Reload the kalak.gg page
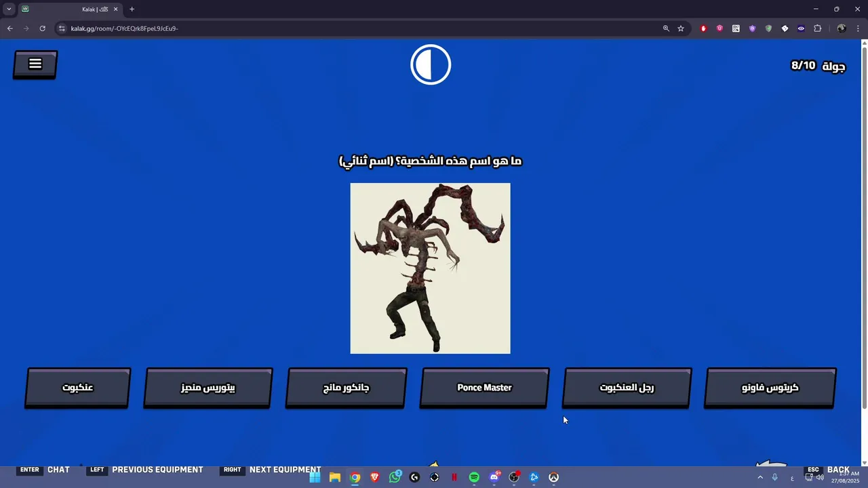 [x=42, y=28]
